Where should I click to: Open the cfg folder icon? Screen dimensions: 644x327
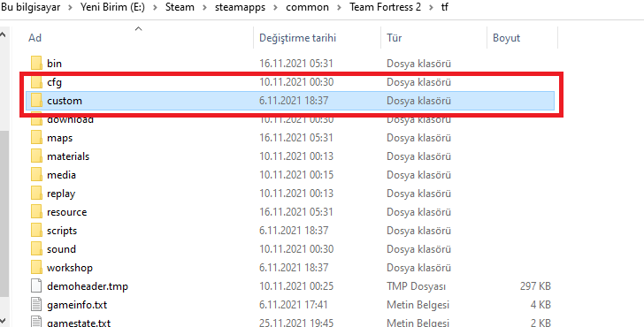tap(36, 82)
